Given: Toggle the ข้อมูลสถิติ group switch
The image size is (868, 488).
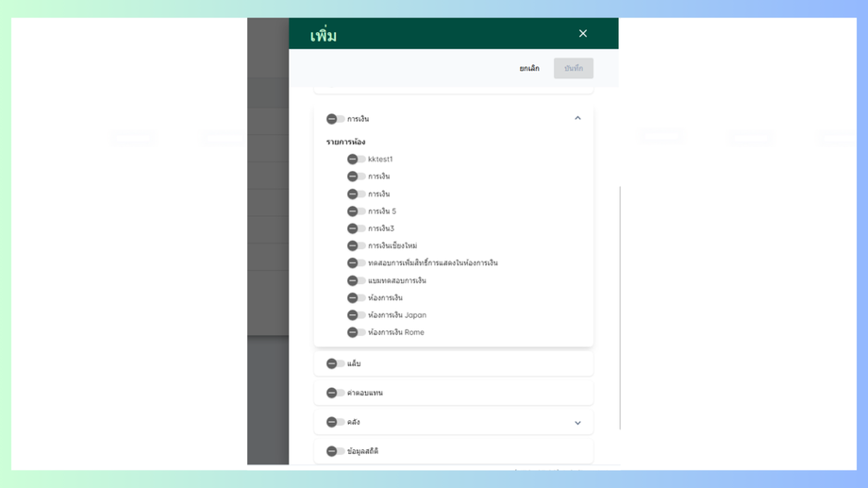Looking at the screenshot, I should pyautogui.click(x=335, y=451).
